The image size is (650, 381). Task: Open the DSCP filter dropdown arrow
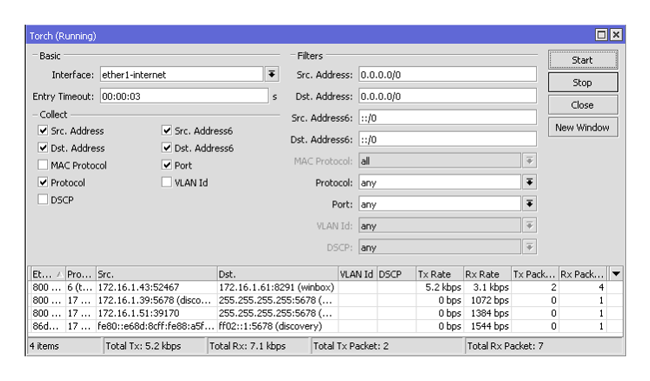click(529, 247)
